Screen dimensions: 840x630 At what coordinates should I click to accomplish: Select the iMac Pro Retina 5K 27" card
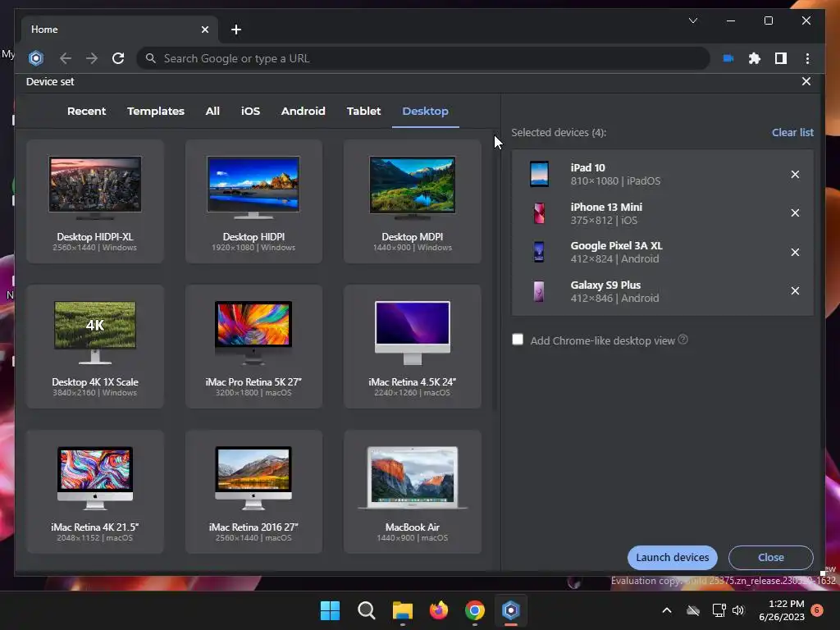pos(253,347)
